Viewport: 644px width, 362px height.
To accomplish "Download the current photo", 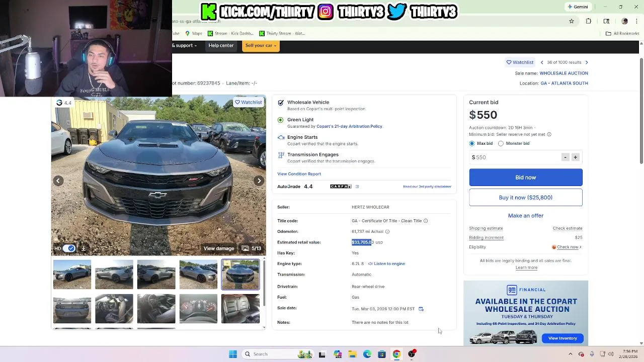I will point(84,248).
